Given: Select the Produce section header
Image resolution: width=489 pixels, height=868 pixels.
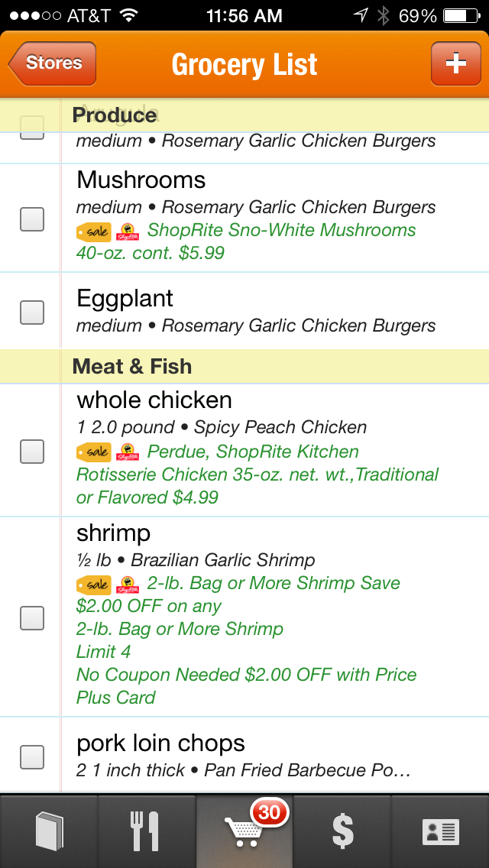Looking at the screenshot, I should (x=115, y=115).
